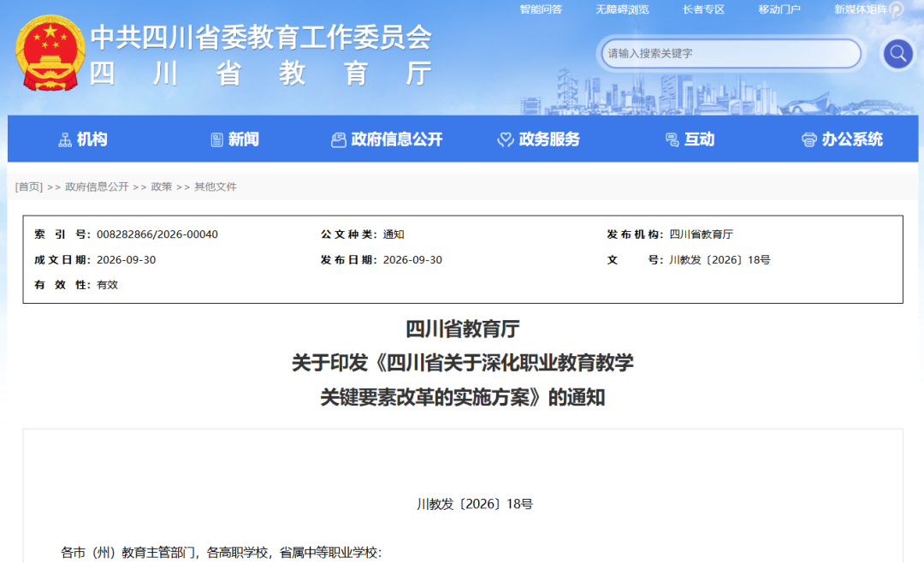Open the 新媒体矩阵 link
This screenshot has height=563, width=924.
pos(861,9)
